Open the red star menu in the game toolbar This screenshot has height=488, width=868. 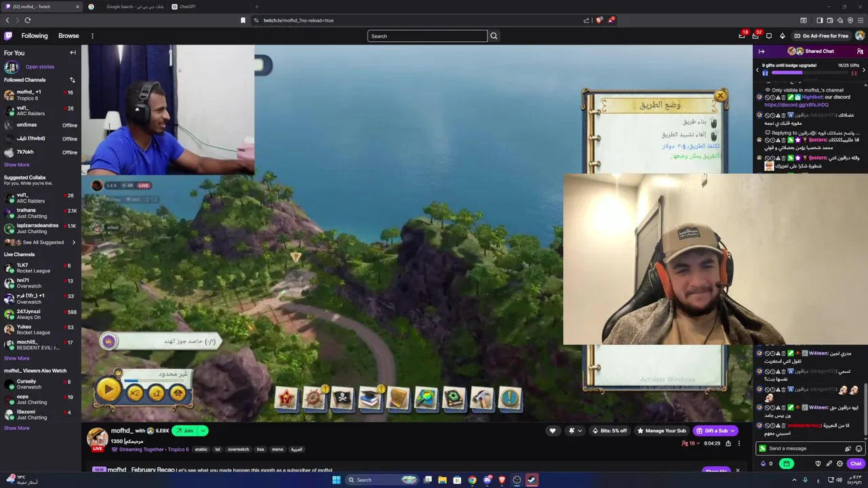(x=286, y=399)
